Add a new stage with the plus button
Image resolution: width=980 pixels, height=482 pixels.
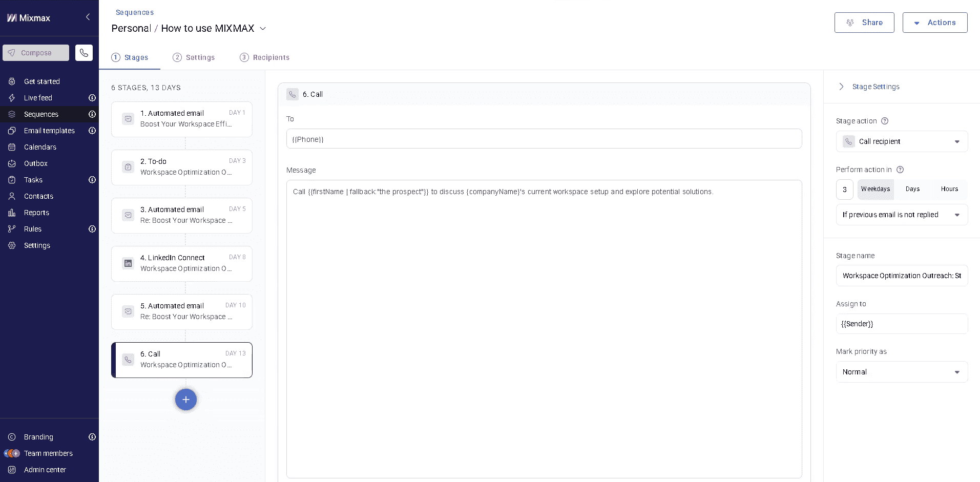(x=185, y=400)
